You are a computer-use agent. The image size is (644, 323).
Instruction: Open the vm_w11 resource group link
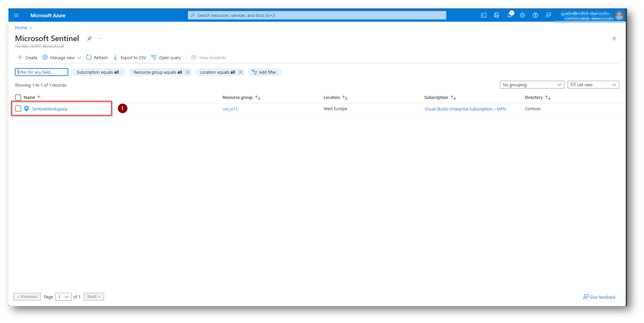click(x=230, y=109)
